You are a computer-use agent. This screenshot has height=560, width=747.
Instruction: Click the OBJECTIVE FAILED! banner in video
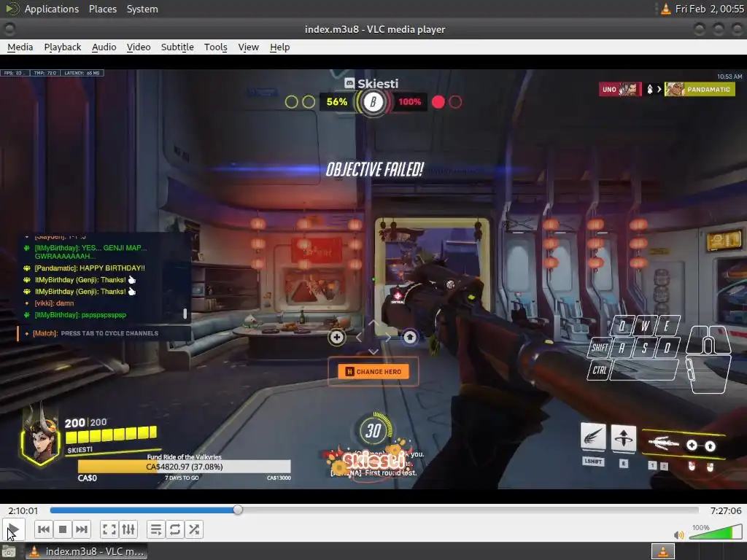[374, 169]
